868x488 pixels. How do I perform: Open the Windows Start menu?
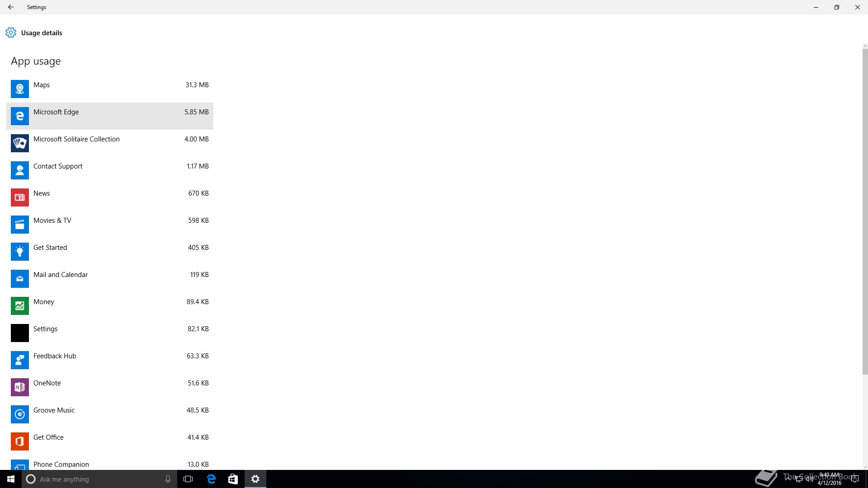click(11, 479)
